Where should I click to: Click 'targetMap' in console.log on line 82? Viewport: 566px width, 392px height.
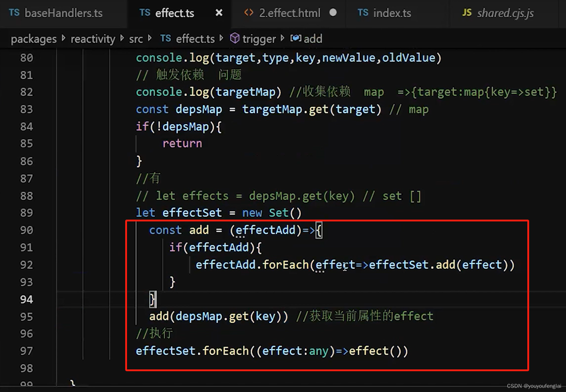tap(246, 92)
